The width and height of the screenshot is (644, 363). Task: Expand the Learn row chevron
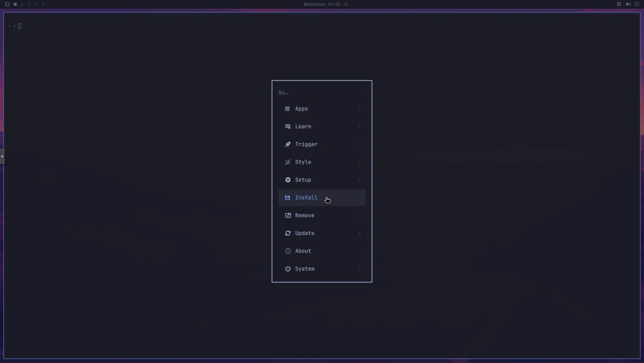click(359, 127)
